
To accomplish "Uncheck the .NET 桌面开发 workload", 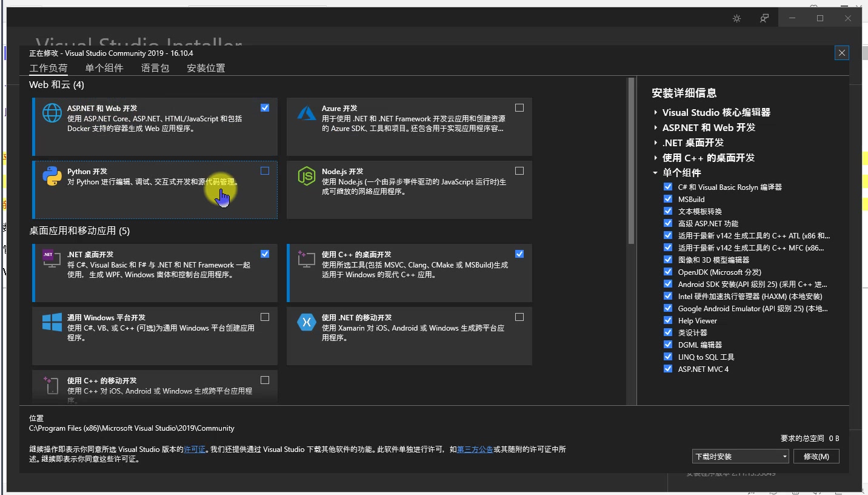I will [x=265, y=254].
